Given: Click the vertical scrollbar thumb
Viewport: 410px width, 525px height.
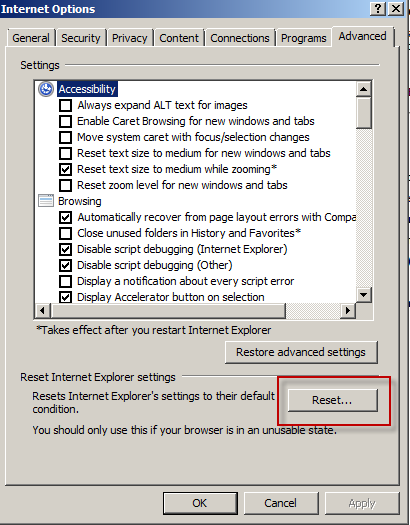Looking at the screenshot, I should pos(363,112).
